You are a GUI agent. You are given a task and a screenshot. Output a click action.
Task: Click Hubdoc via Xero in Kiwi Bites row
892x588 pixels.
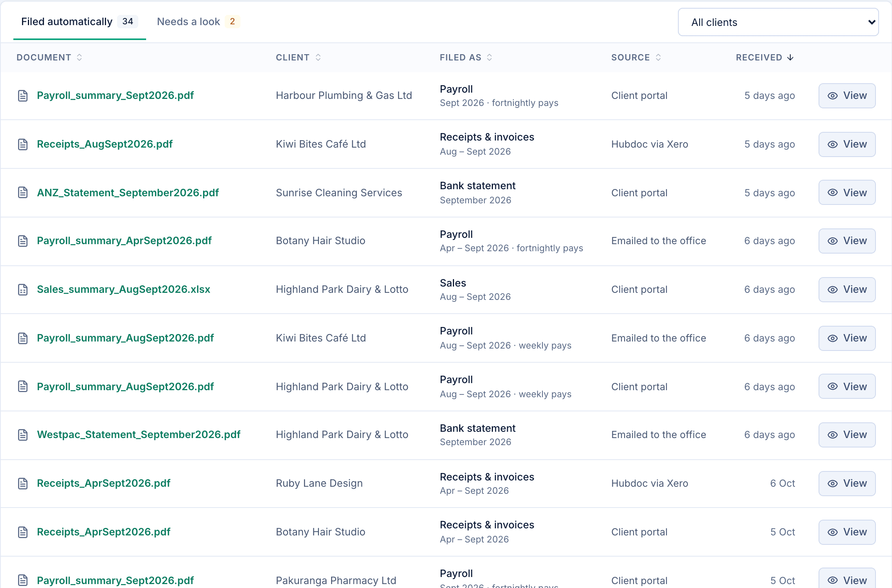[650, 144]
